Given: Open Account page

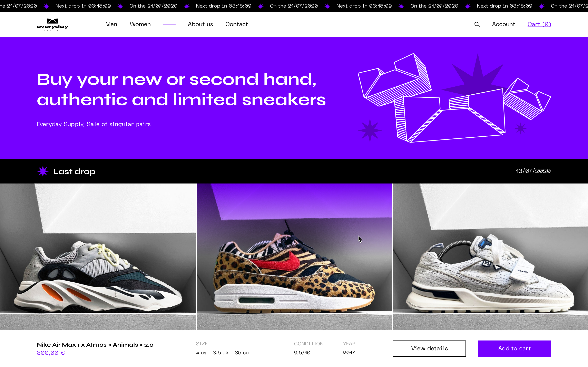Looking at the screenshot, I should click(503, 24).
